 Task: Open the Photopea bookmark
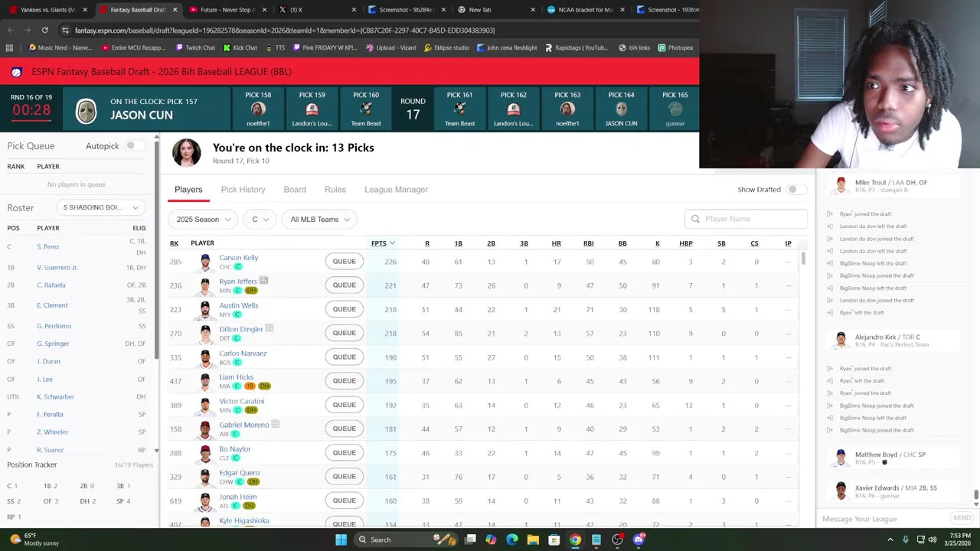pyautogui.click(x=675, y=47)
